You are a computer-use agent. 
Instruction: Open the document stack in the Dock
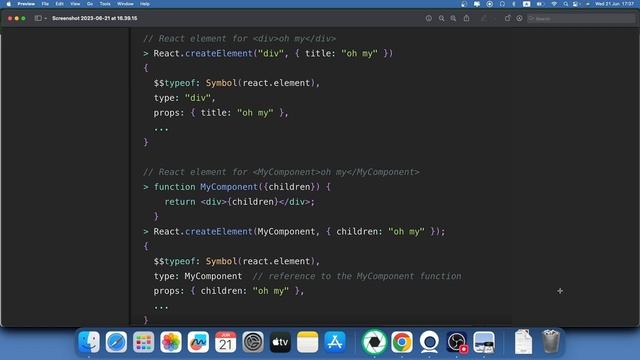click(523, 342)
